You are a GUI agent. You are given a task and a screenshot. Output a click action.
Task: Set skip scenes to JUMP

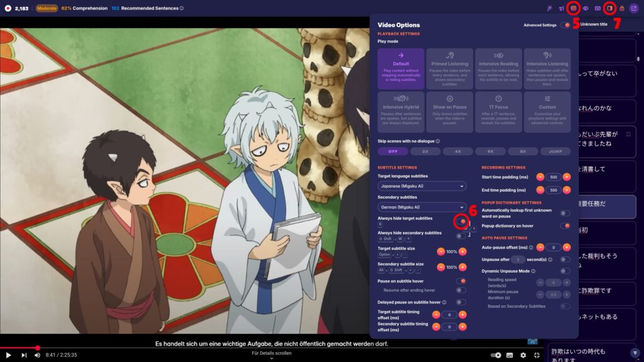tap(556, 151)
